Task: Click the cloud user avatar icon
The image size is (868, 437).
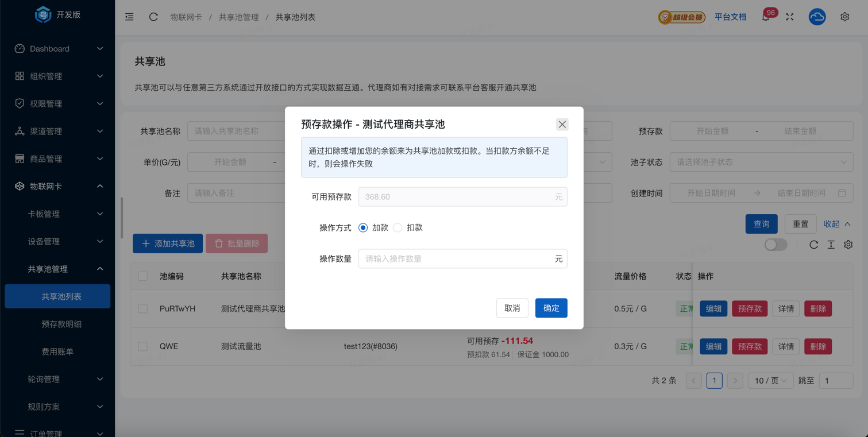Action: pos(817,17)
